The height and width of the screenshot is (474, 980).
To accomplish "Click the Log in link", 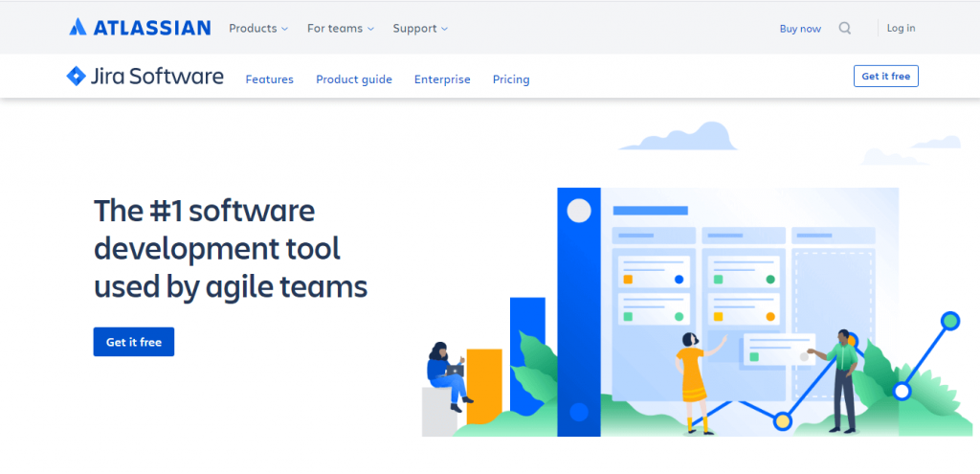I will click(901, 28).
